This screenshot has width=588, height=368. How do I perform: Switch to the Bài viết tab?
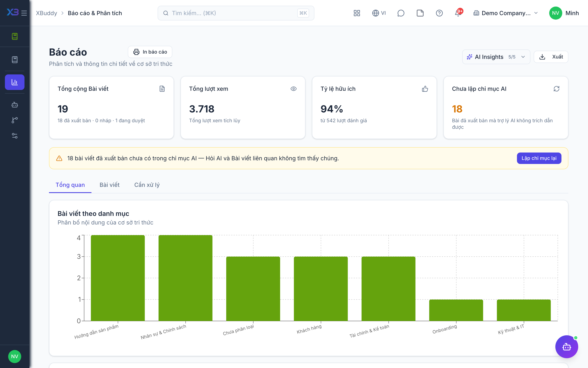coord(110,185)
